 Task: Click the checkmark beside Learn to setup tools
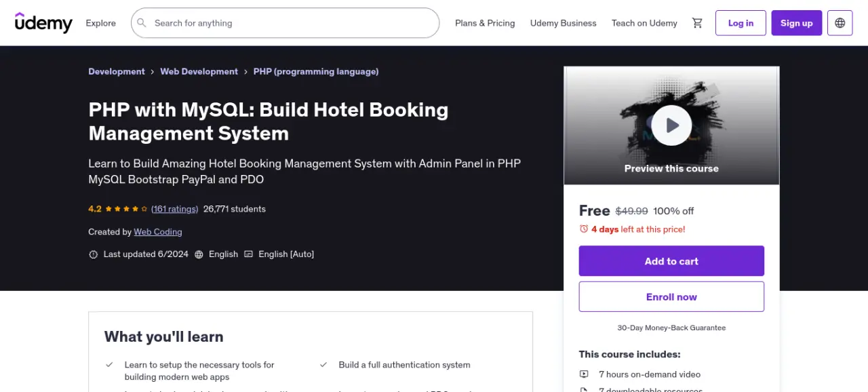(x=109, y=365)
